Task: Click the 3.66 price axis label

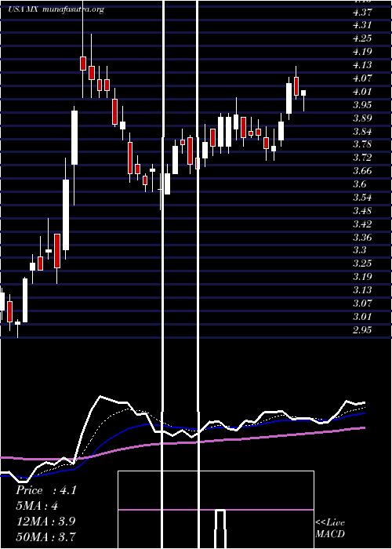Action: pyautogui.click(x=362, y=171)
